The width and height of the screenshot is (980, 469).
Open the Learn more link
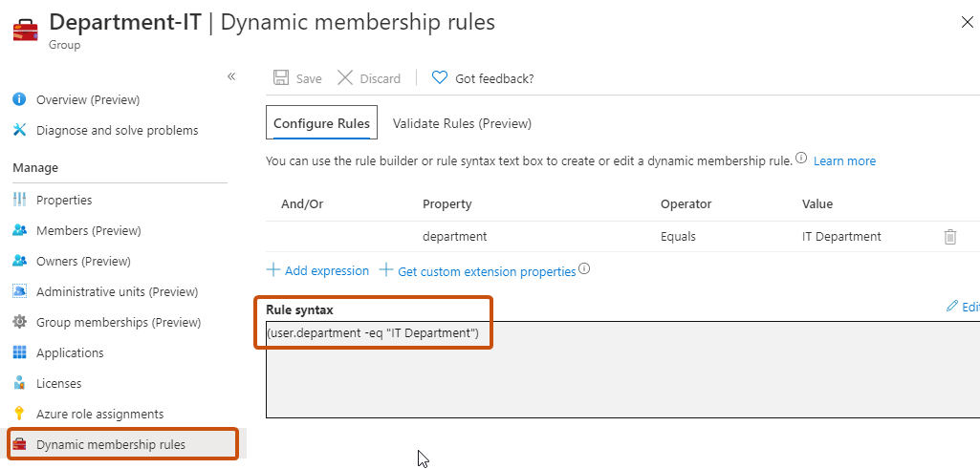point(844,161)
